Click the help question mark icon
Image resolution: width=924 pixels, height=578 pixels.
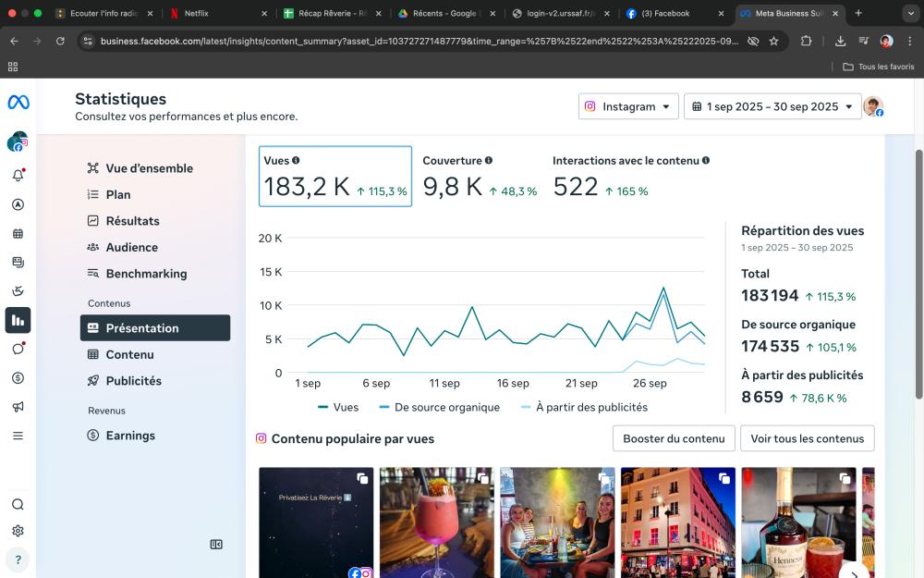point(18,560)
